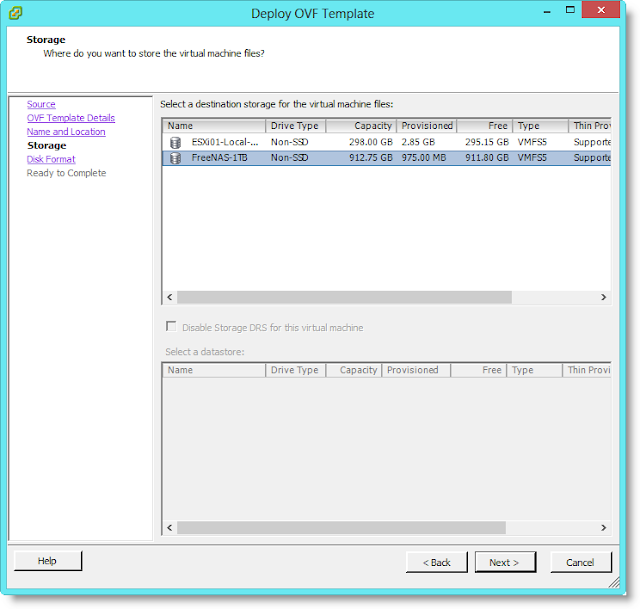Open the Source wizard step

(41, 104)
